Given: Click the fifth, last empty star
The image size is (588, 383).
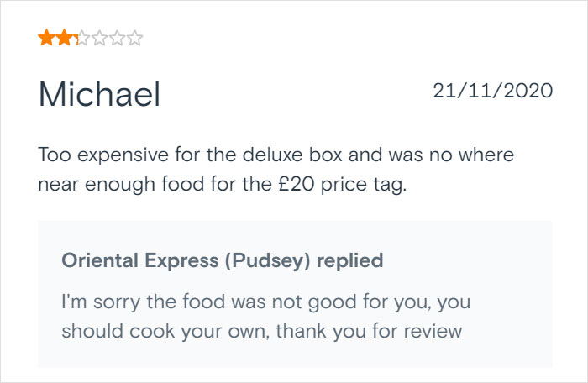Looking at the screenshot, I should (135, 38).
